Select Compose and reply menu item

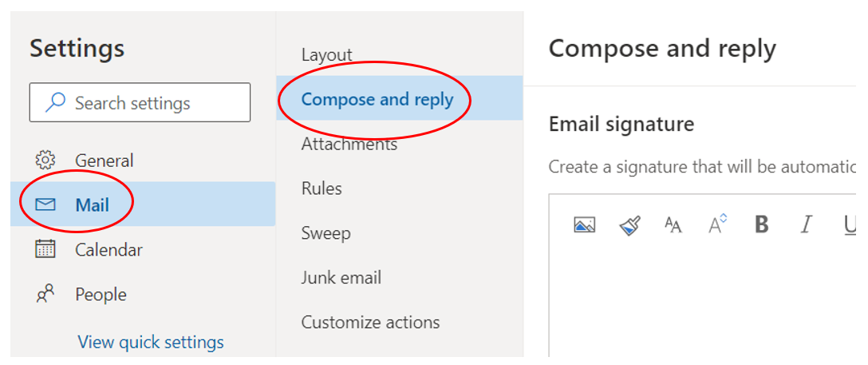(x=377, y=100)
